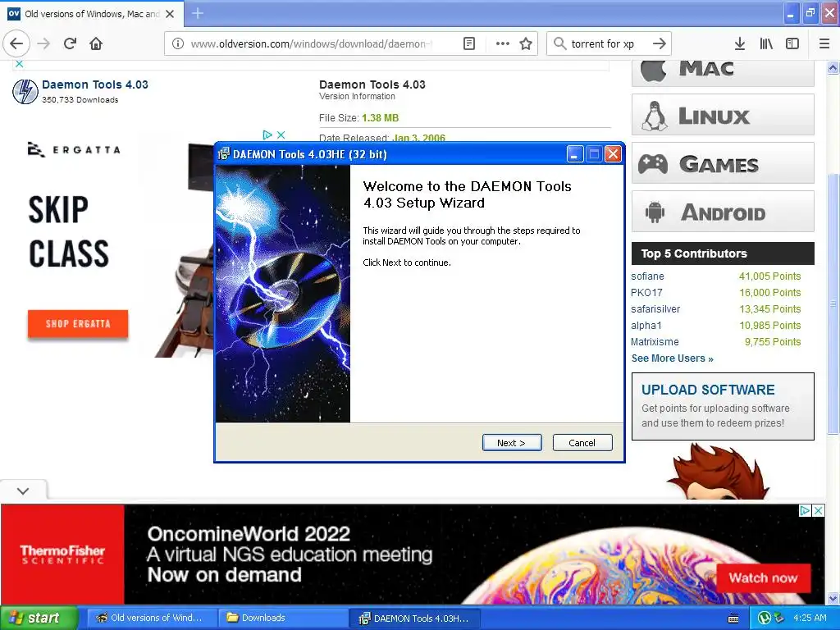Screen dimensions: 840x630
Task: Switch to Downloads folder taskbar item
Action: pyautogui.click(x=282, y=618)
